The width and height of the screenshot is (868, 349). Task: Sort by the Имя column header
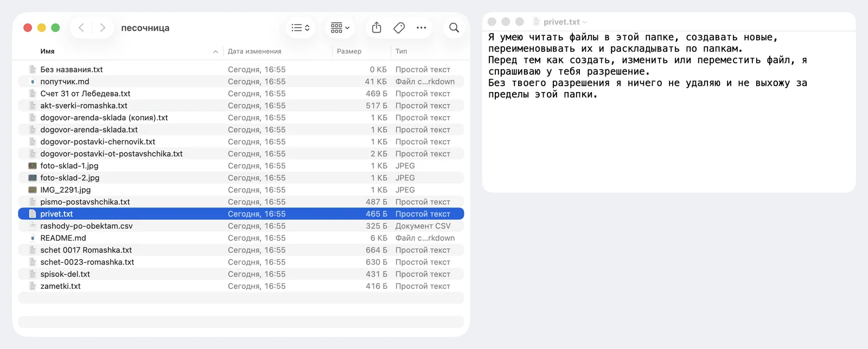(48, 51)
